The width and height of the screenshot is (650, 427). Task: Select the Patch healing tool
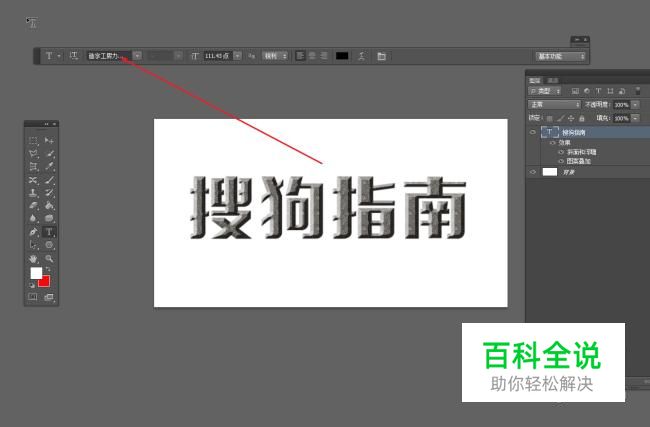tap(33, 180)
